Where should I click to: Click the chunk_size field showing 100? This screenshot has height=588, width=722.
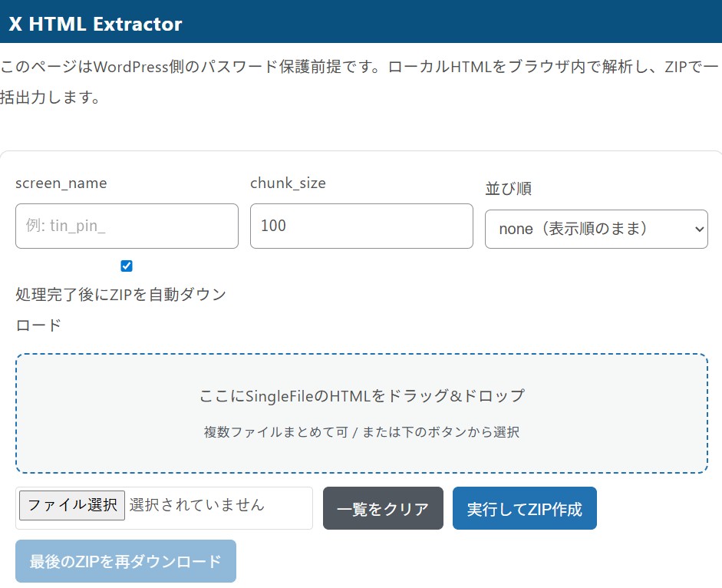click(361, 226)
